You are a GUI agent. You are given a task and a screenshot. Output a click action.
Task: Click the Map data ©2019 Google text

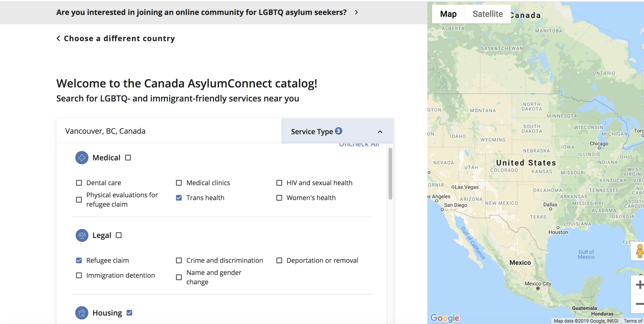586,321
